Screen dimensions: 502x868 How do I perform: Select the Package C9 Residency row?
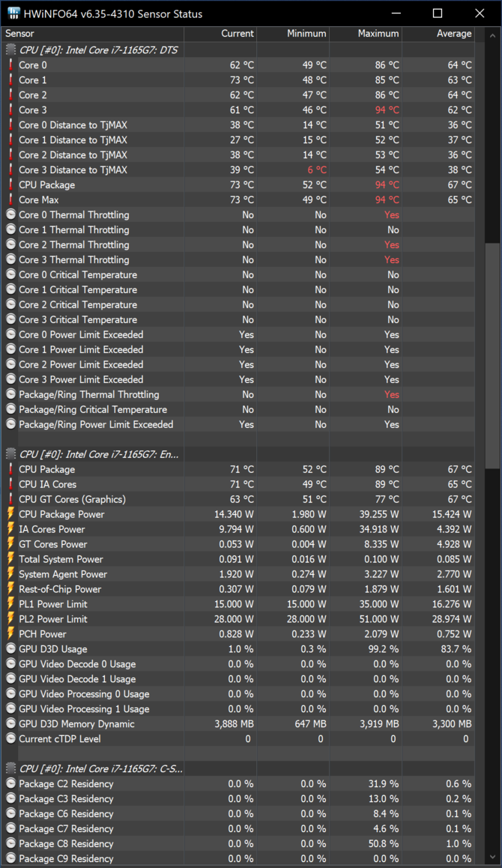tap(238, 858)
